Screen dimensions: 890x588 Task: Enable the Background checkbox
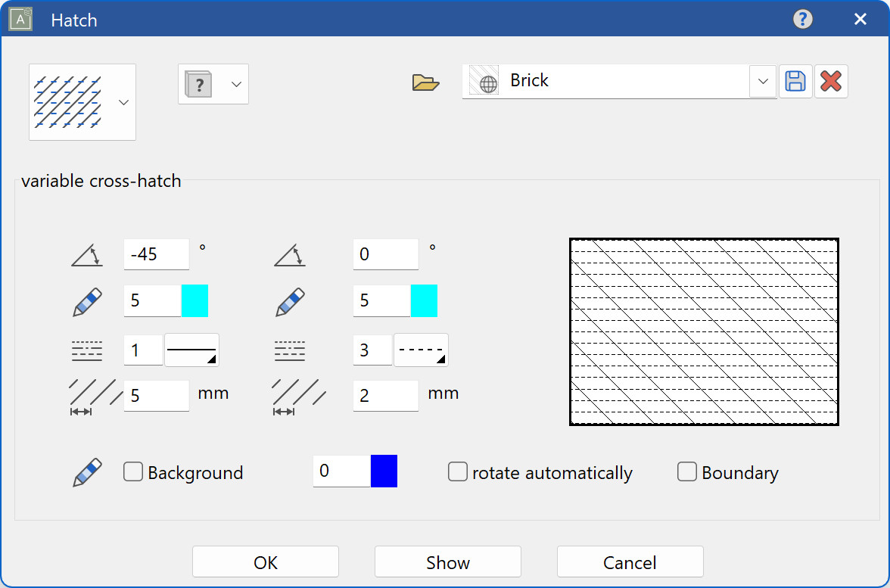[x=132, y=471]
